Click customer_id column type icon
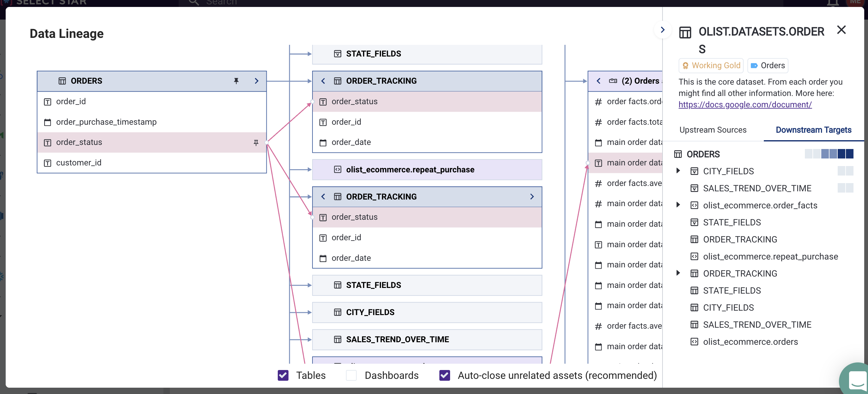 [48, 163]
